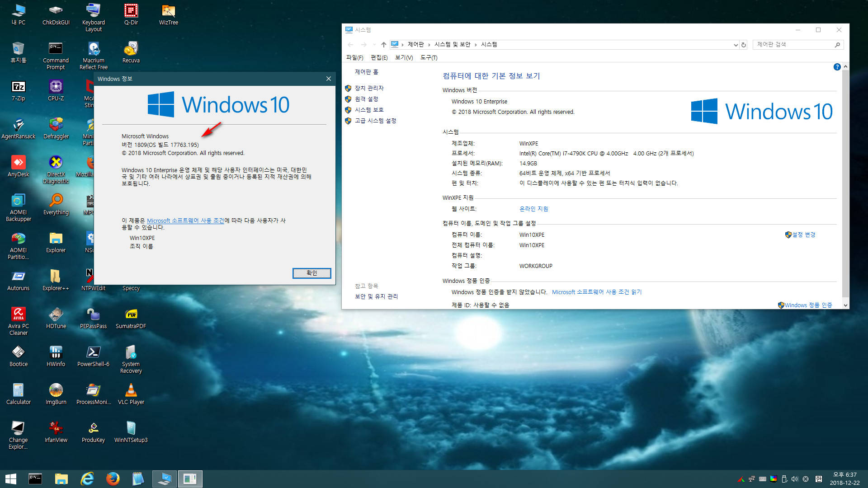Image resolution: width=868 pixels, height=488 pixels.
Task: Open the Bootice desktop icon
Action: coord(18,356)
